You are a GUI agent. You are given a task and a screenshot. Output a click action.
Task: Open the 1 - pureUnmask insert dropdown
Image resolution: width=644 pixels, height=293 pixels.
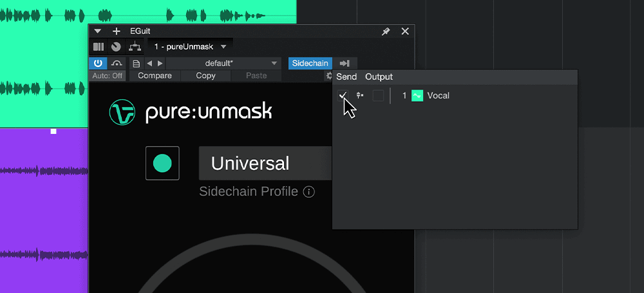coord(190,47)
